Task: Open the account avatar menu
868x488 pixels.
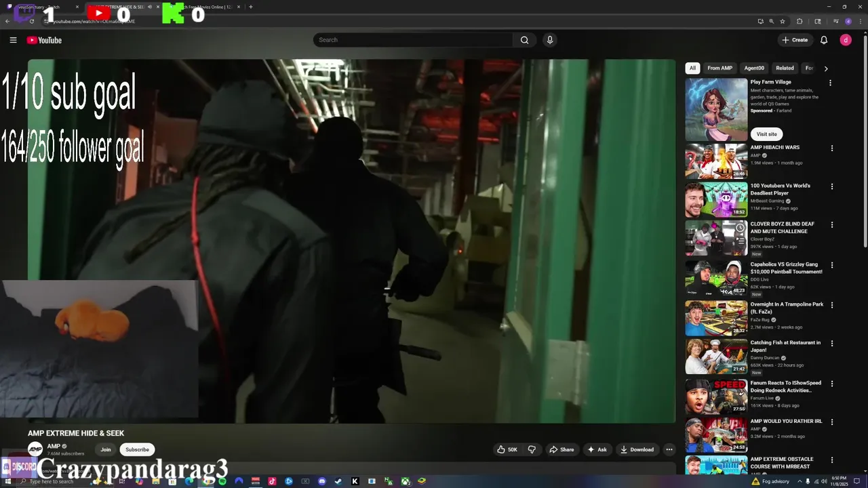Action: tap(846, 40)
